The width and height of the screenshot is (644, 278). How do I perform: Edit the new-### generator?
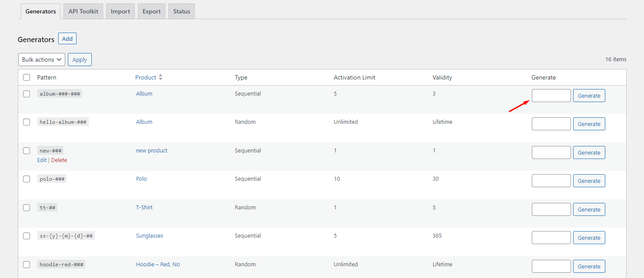click(x=41, y=160)
